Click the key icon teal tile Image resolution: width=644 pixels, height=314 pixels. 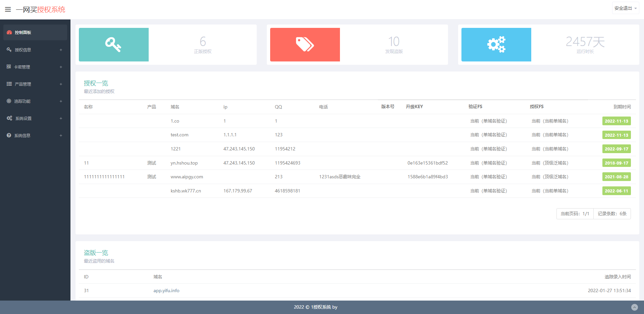114,45
